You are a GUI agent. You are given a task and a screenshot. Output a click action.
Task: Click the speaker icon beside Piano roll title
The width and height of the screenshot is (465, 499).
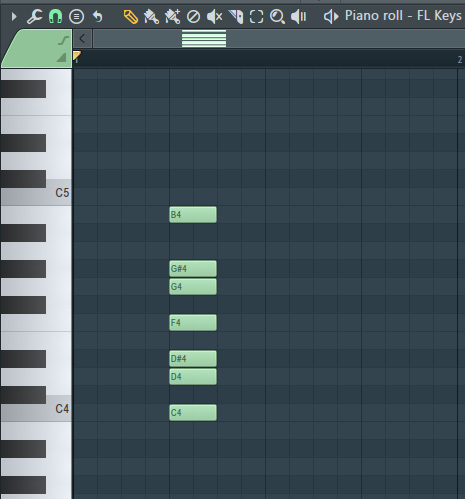tap(331, 17)
